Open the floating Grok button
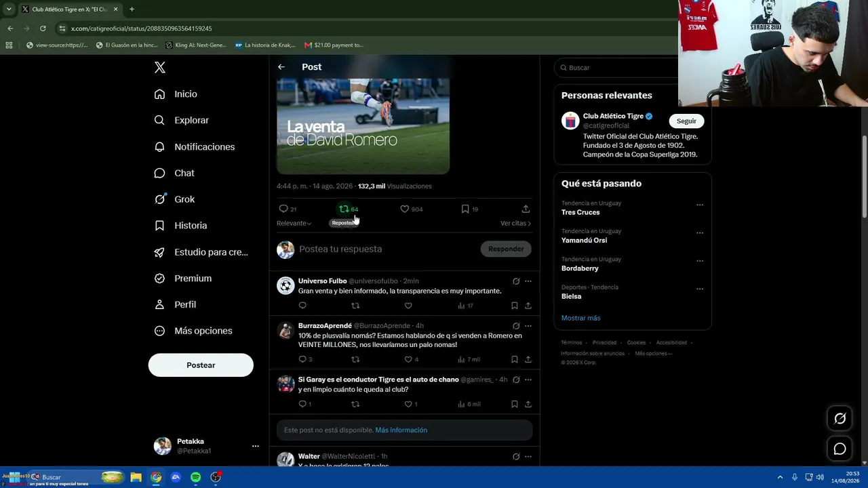This screenshot has height=488, width=868. tap(840, 419)
